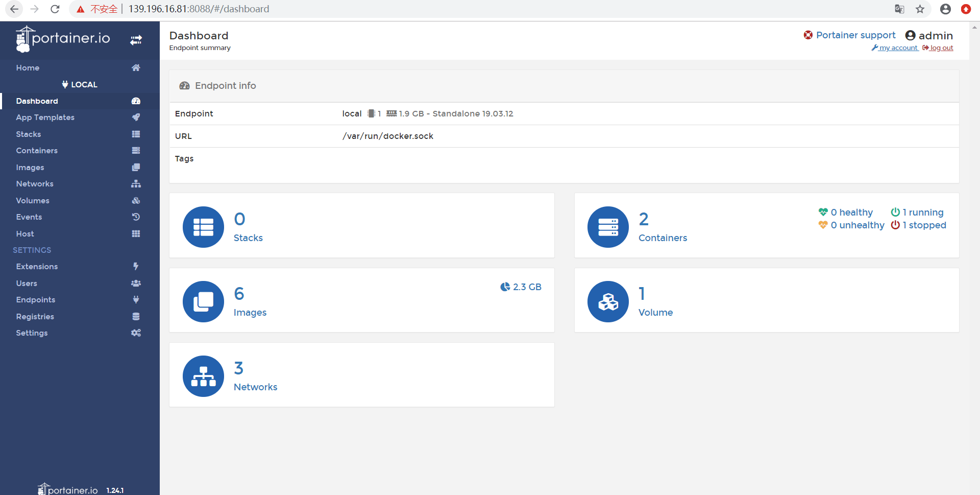The width and height of the screenshot is (980, 495).
Task: Open the 3 Networks dashboard tile
Action: [361, 375]
